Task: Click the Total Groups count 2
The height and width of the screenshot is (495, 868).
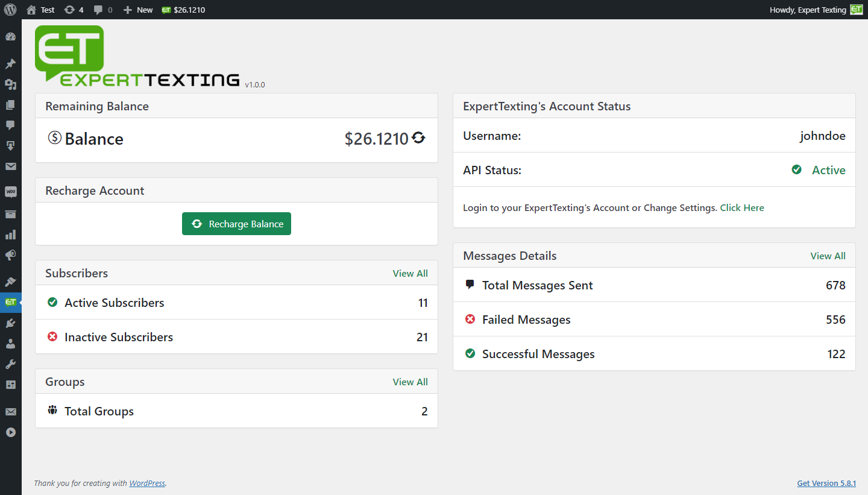Action: 425,411
